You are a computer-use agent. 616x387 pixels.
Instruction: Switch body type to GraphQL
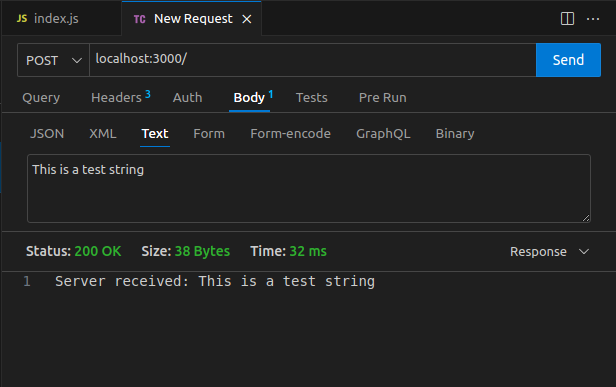point(383,134)
